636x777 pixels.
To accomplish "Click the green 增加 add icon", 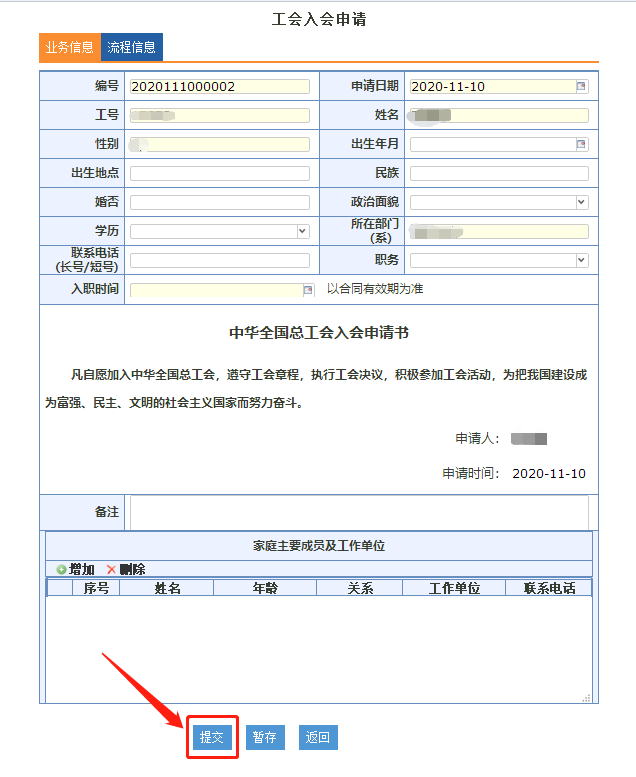I will [61, 570].
